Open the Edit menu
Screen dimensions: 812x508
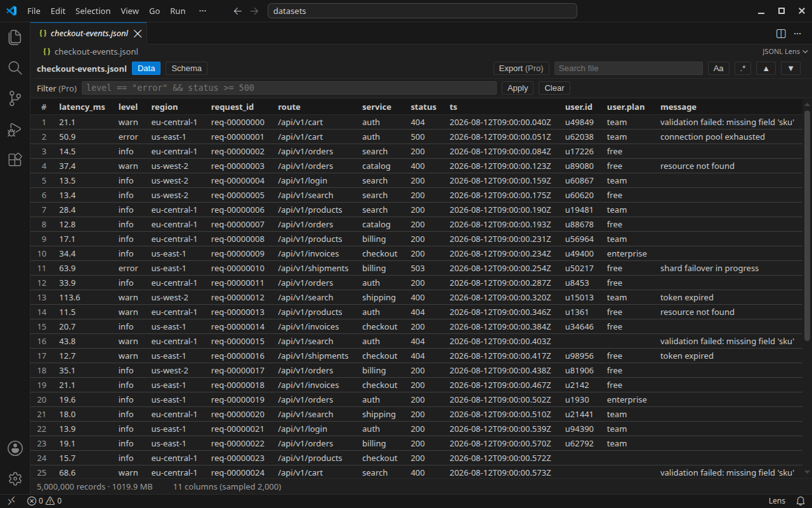pyautogui.click(x=58, y=11)
